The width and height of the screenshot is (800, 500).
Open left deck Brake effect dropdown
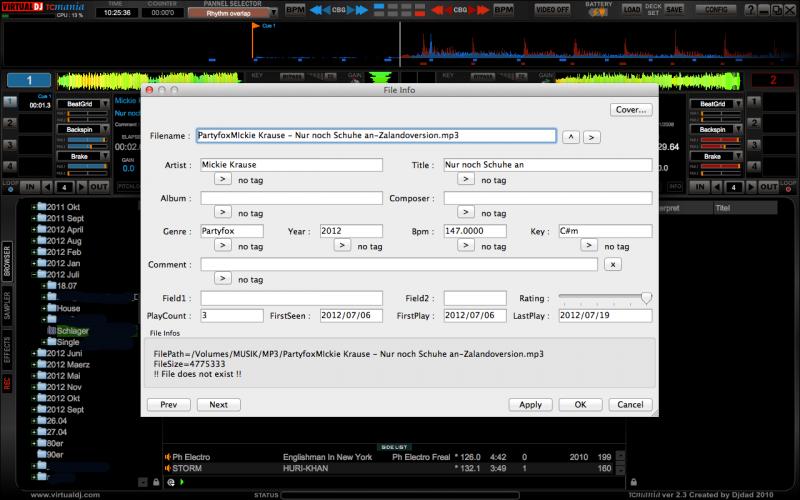[x=105, y=156]
